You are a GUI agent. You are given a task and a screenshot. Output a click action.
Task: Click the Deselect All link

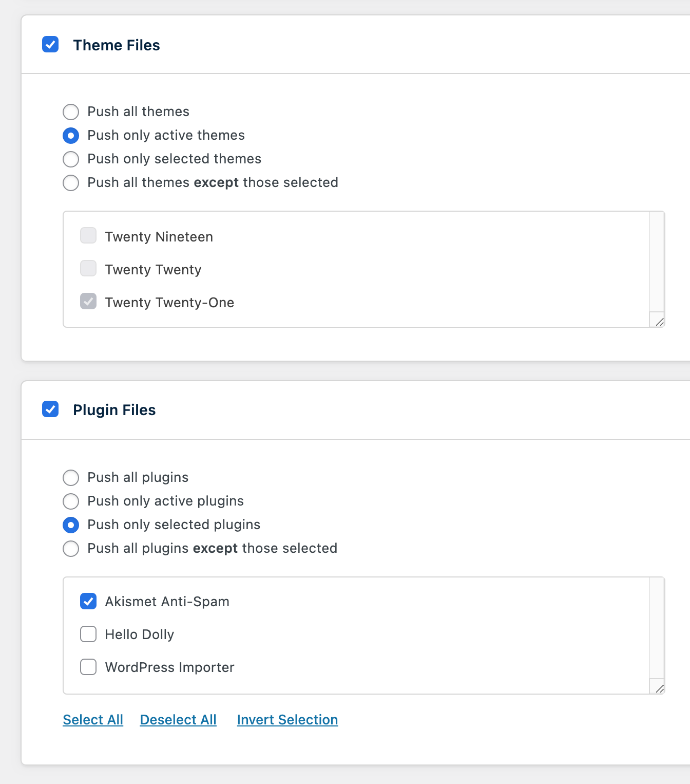coord(178,720)
